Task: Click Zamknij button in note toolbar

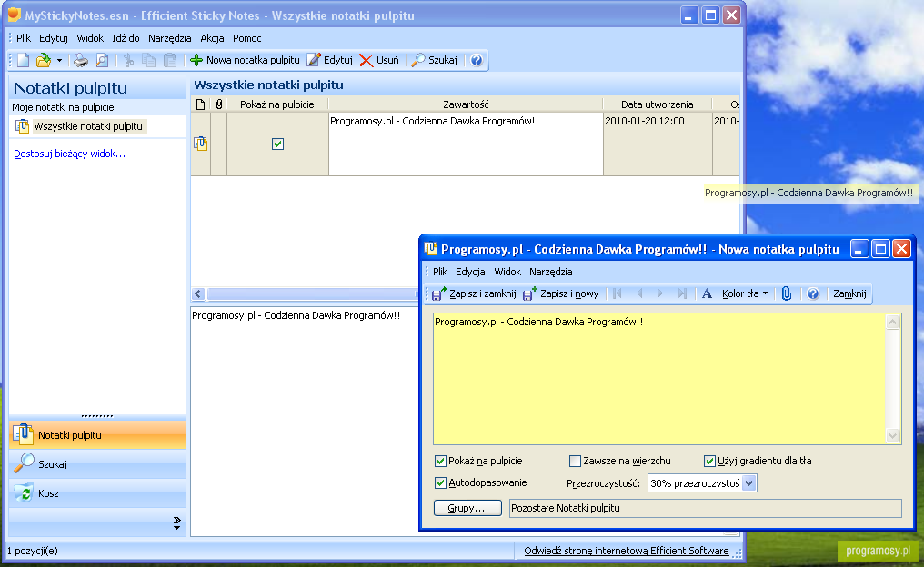Action: pos(849,293)
